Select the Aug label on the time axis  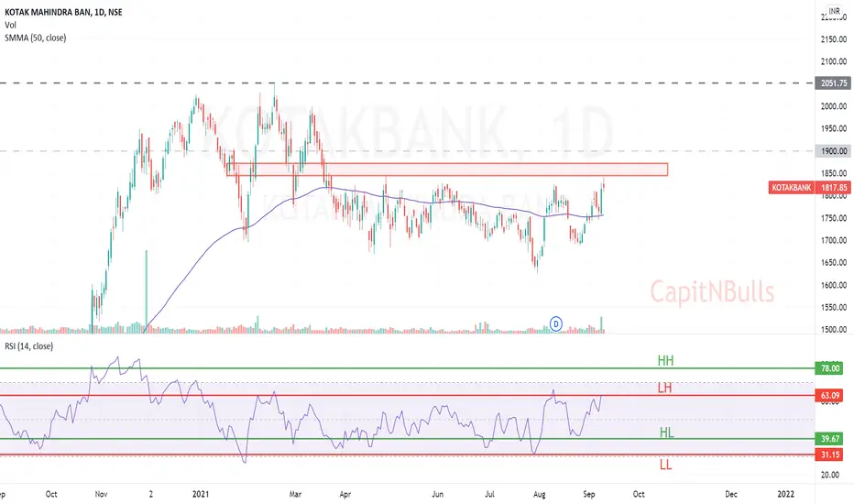[539, 494]
